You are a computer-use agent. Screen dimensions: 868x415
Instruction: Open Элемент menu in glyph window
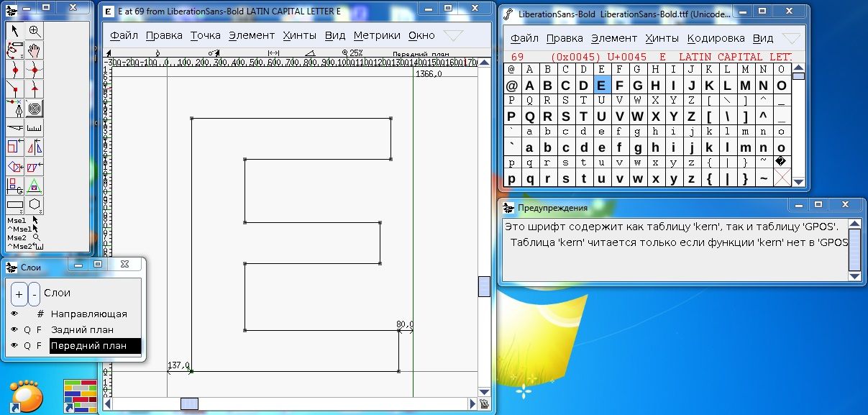(252, 35)
